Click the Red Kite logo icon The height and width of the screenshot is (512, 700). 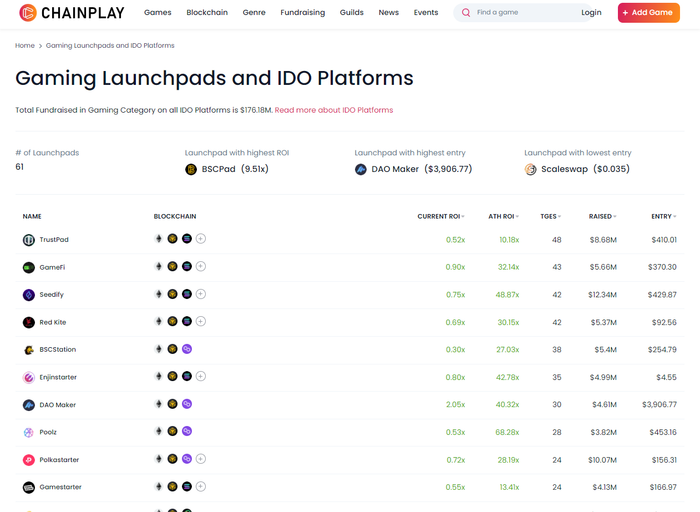point(29,322)
